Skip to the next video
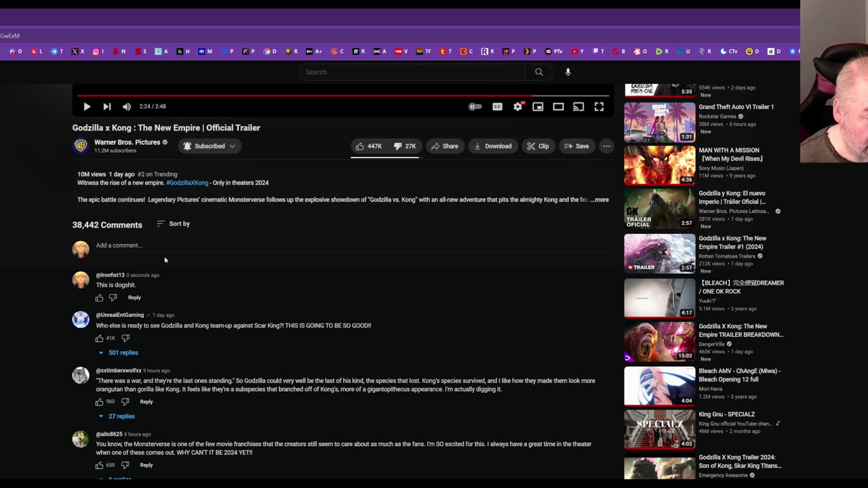Image resolution: width=868 pixels, height=488 pixels. pyautogui.click(x=106, y=106)
